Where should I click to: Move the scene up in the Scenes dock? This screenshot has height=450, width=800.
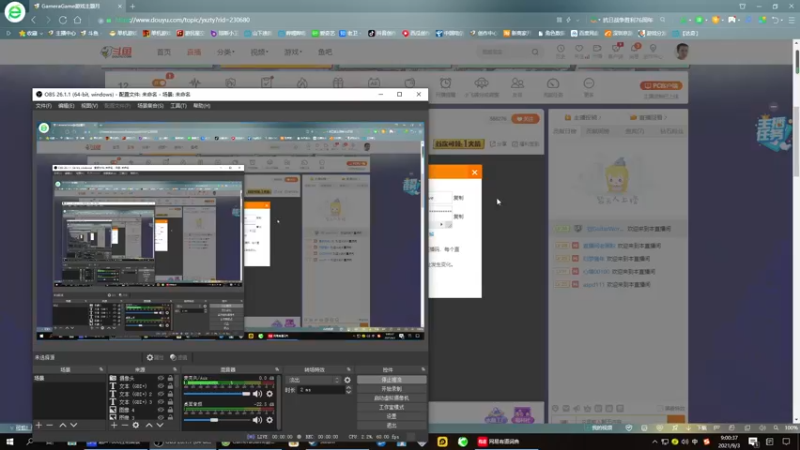tap(63, 425)
